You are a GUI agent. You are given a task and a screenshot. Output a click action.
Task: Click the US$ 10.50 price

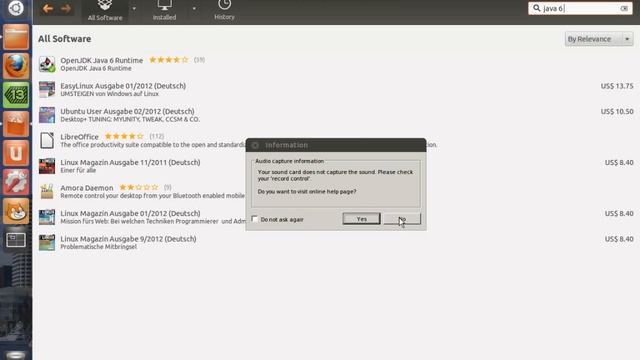point(617,111)
